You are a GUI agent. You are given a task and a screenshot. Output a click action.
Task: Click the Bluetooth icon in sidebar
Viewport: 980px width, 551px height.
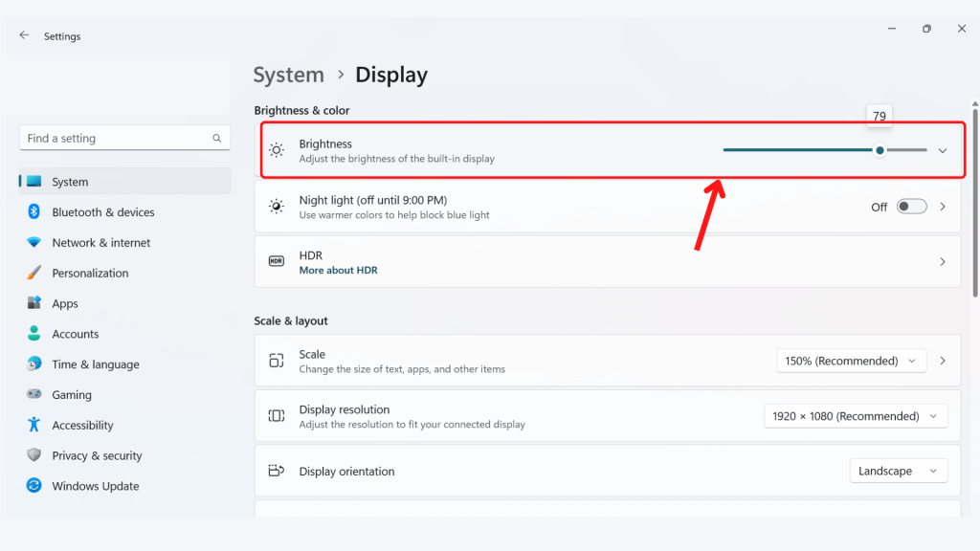33,211
